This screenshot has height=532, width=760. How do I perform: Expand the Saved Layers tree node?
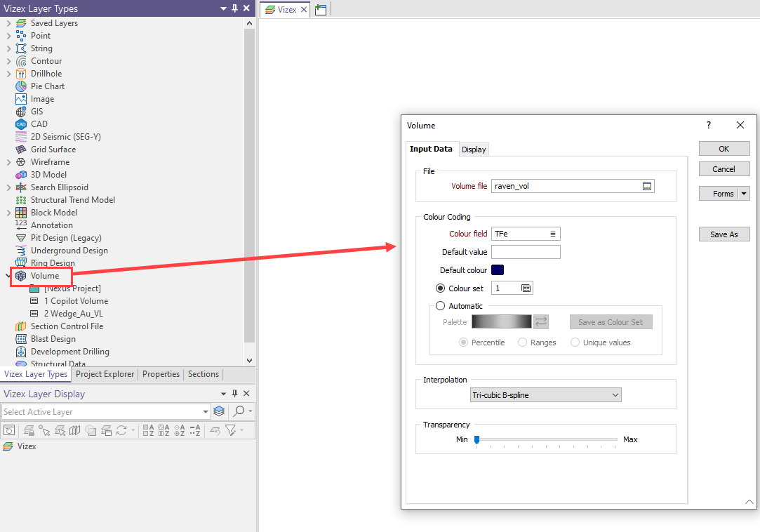point(8,23)
